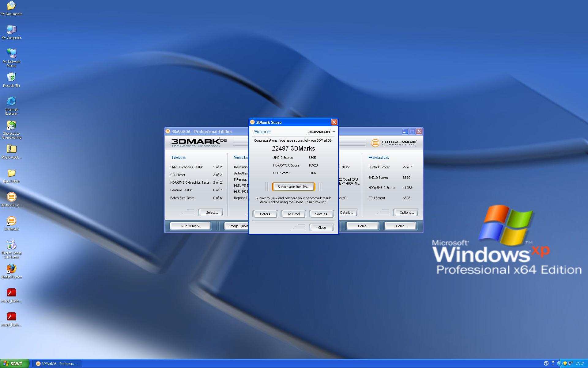Open the Start menu
This screenshot has width=588, height=368.
click(15, 363)
